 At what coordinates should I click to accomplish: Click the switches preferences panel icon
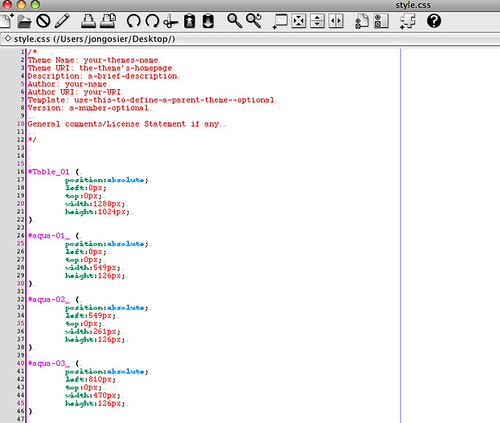381,21
